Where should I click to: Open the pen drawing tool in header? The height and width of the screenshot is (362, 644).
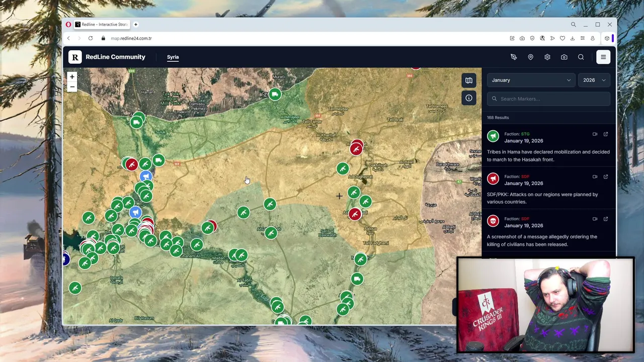tap(514, 57)
